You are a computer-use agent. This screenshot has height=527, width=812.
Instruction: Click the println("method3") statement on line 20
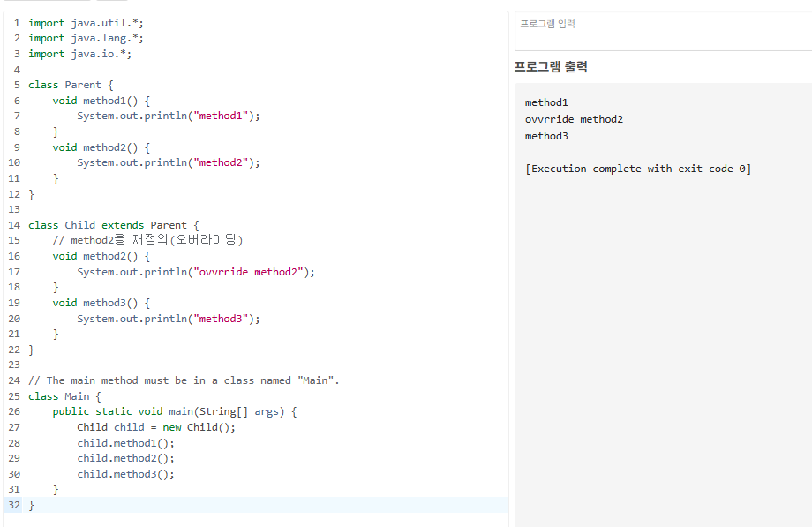coord(169,318)
